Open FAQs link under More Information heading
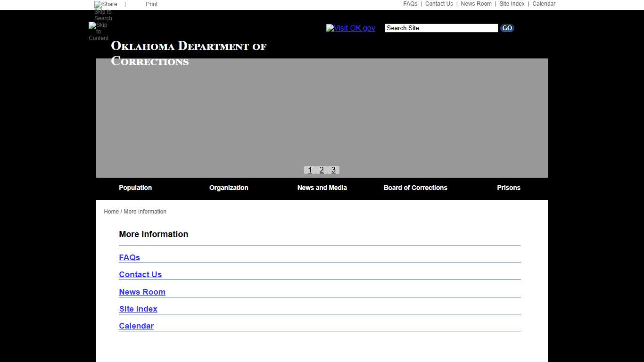This screenshot has width=644, height=362. point(130,258)
